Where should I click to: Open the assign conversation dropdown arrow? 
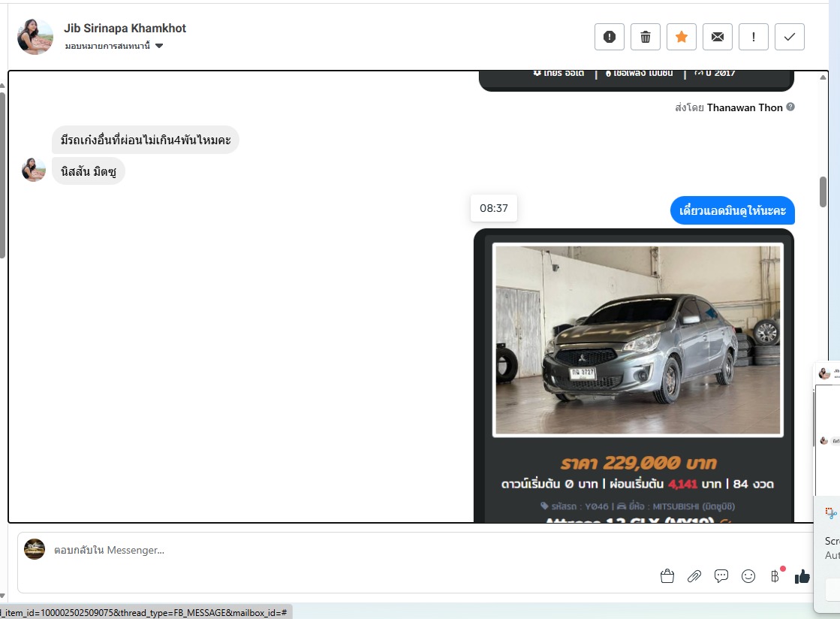[x=159, y=47]
